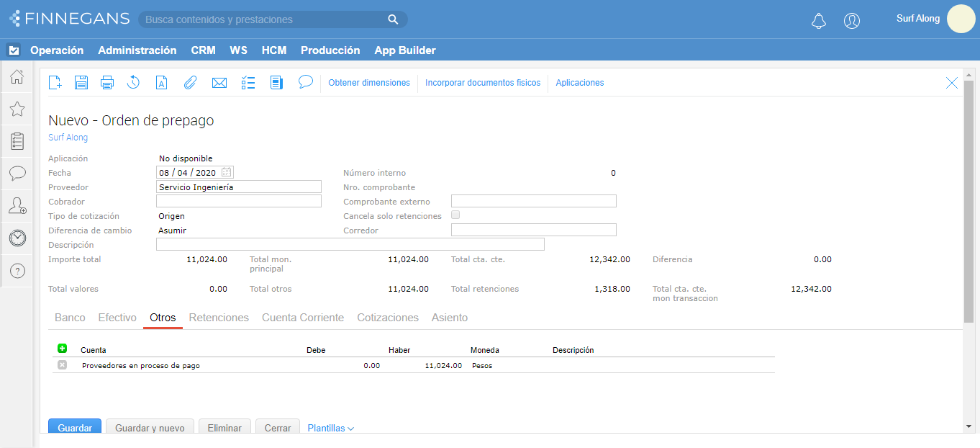Open Favorites star in left sidebar

pos(17,109)
